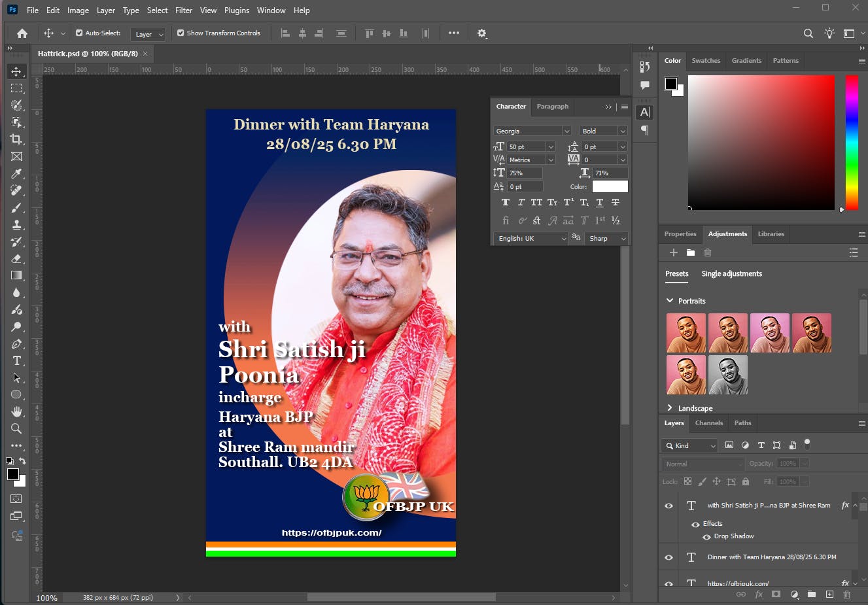Switch to the Channels tab

(x=708, y=423)
